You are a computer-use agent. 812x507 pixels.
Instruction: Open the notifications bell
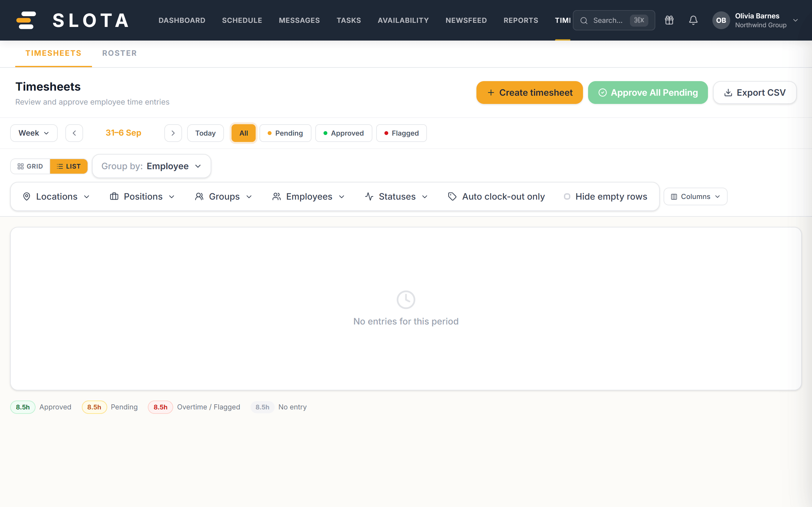click(693, 20)
